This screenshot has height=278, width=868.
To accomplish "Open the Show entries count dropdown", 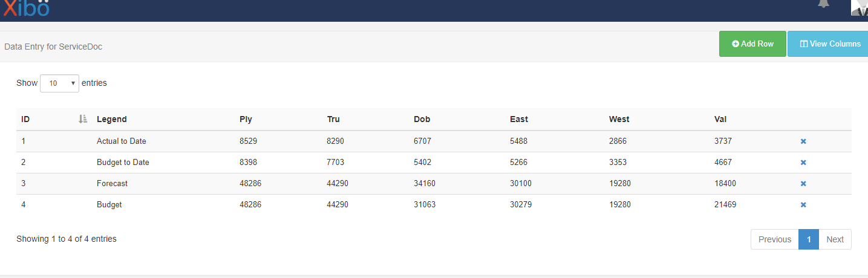I will (x=59, y=83).
